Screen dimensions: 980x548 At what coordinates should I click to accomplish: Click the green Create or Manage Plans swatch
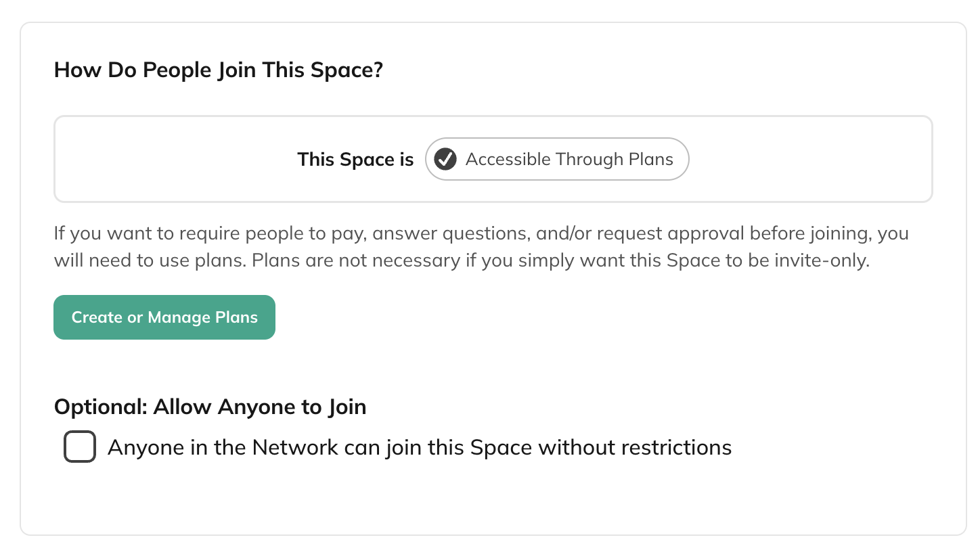pyautogui.click(x=164, y=317)
